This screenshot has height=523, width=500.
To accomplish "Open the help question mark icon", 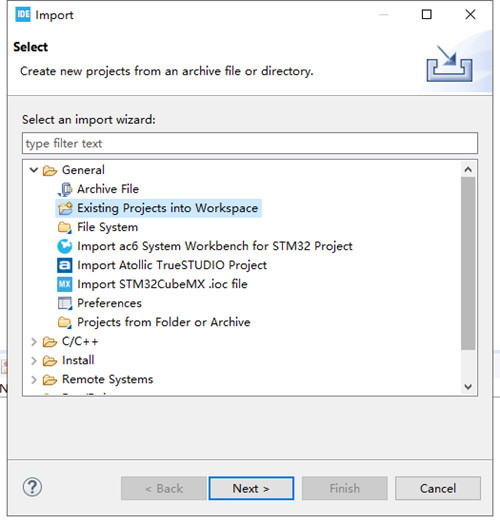I will pos(32,487).
